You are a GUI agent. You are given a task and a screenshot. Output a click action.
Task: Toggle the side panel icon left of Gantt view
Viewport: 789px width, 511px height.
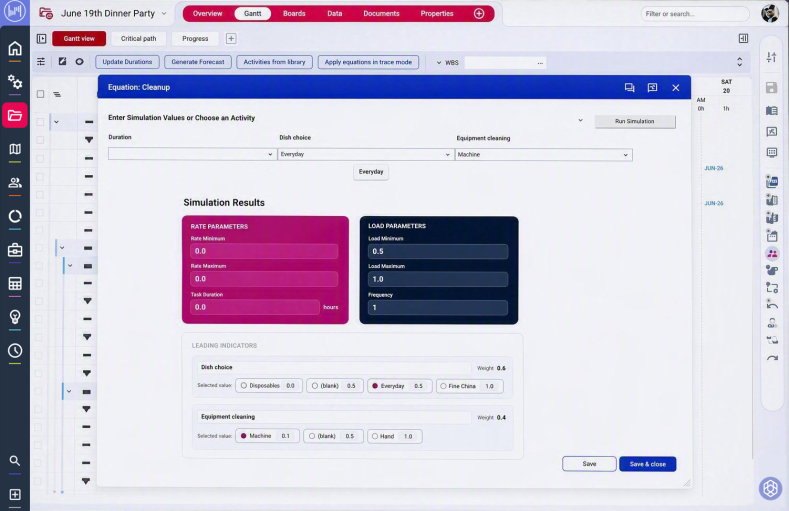point(42,39)
